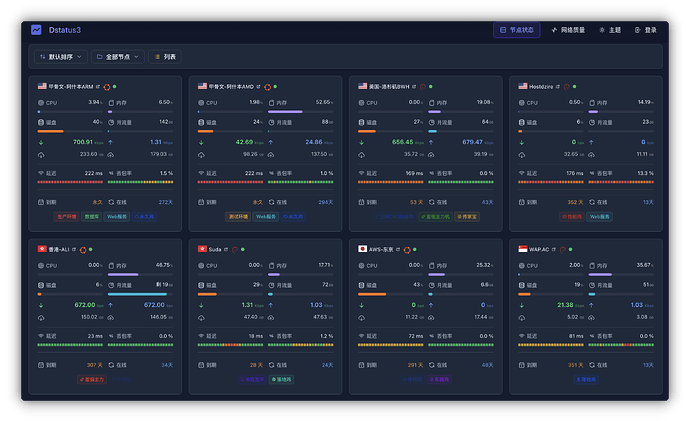
Task: Click the Hostdzire node name
Action: point(541,87)
